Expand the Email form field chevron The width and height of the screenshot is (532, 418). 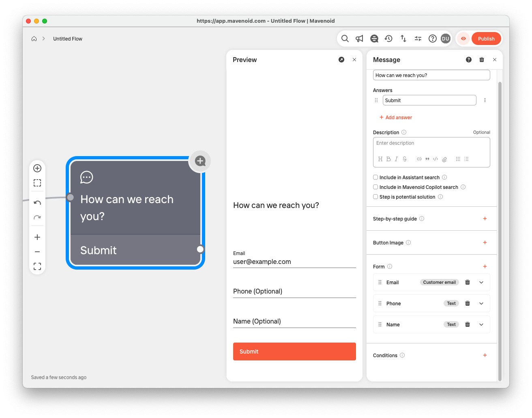click(x=481, y=282)
